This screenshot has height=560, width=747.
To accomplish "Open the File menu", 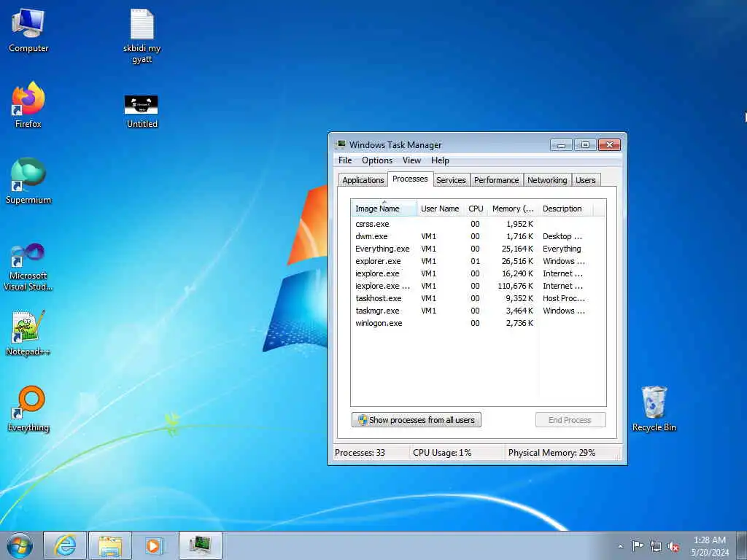I will 345,160.
